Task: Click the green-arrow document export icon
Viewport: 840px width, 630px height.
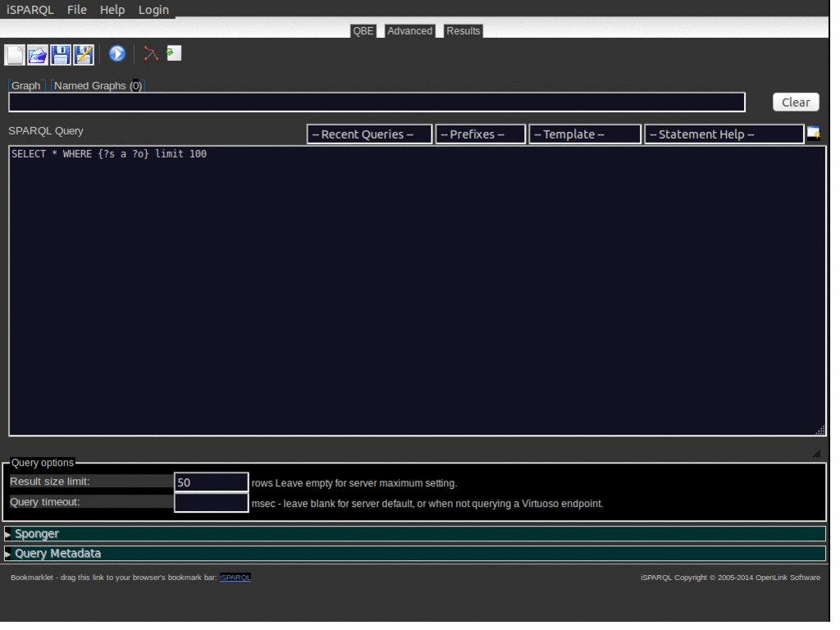Action: 173,53
